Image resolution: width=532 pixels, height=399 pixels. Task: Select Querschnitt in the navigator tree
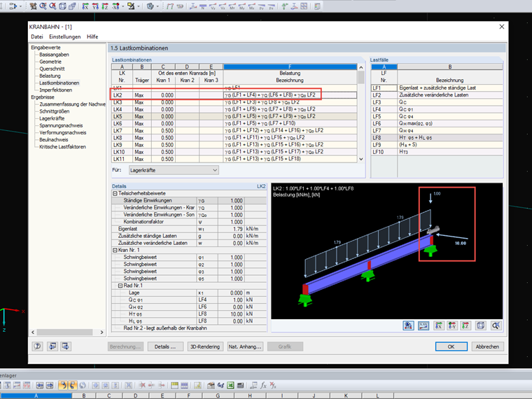(52, 69)
